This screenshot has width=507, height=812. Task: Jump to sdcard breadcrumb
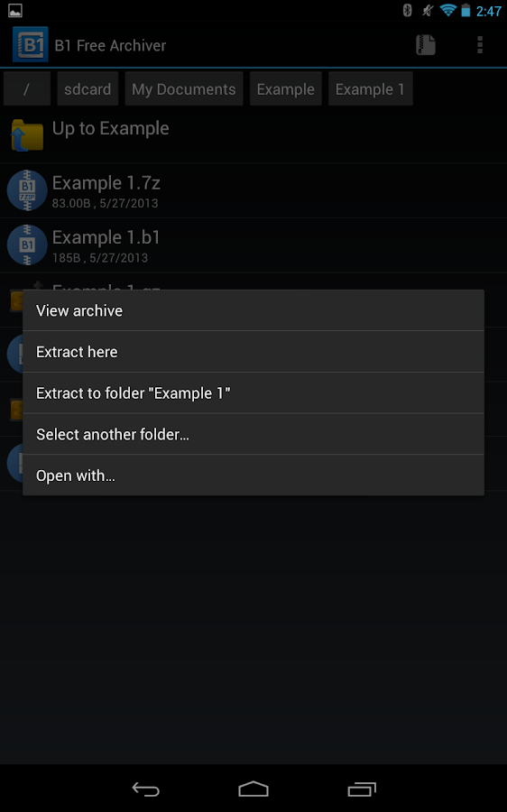pyautogui.click(x=88, y=89)
